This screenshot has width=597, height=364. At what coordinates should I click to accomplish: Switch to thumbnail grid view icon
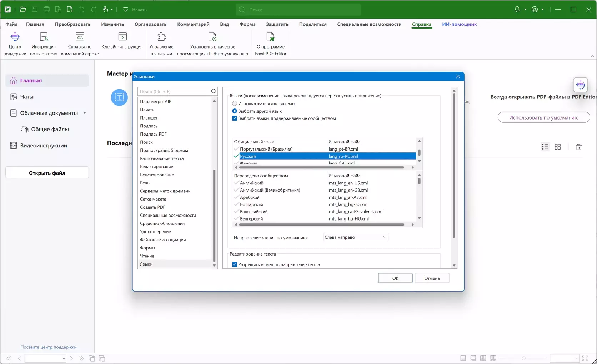tap(558, 147)
